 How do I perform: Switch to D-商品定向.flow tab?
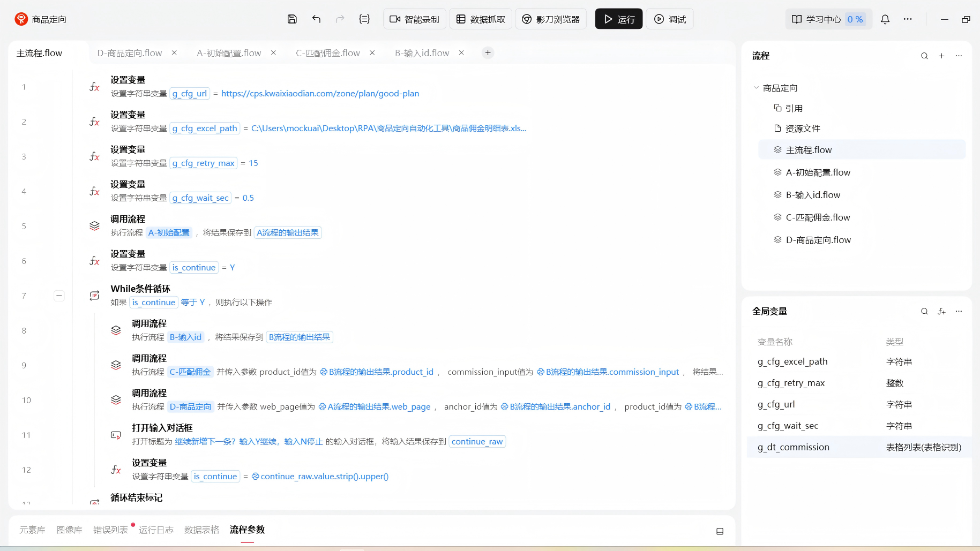pyautogui.click(x=129, y=53)
